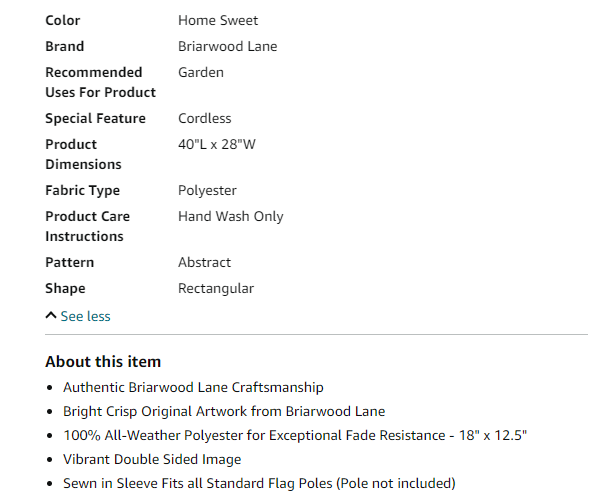
Task: Collapse details with the See less link
Action: pos(85,316)
